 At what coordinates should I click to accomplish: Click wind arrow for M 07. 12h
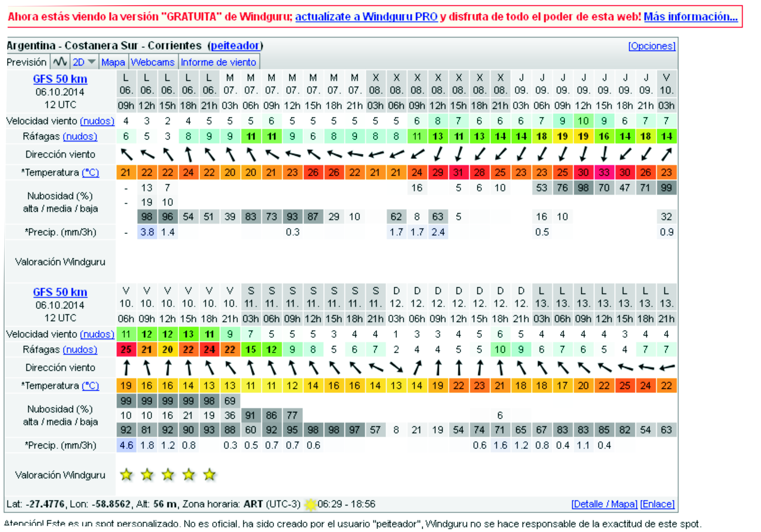[x=293, y=154]
